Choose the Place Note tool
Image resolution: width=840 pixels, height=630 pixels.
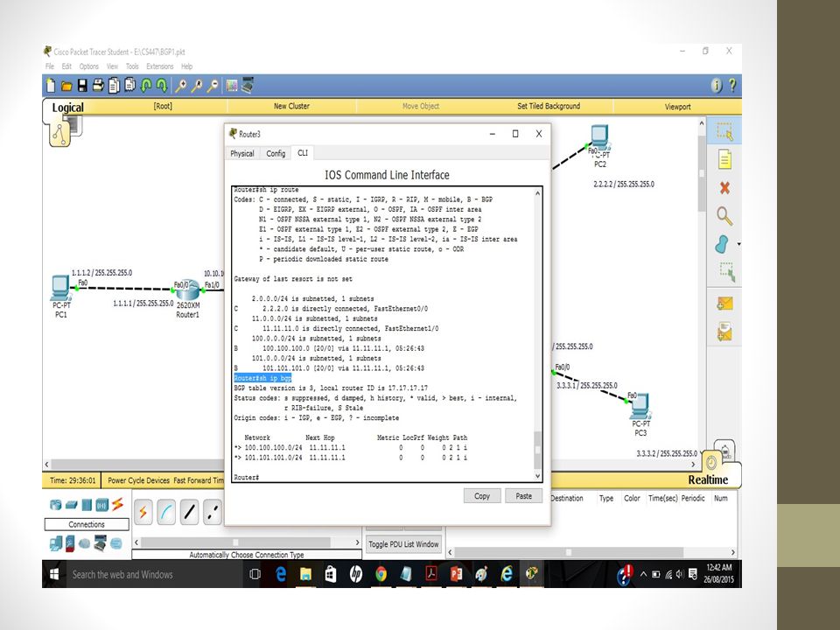(724, 159)
